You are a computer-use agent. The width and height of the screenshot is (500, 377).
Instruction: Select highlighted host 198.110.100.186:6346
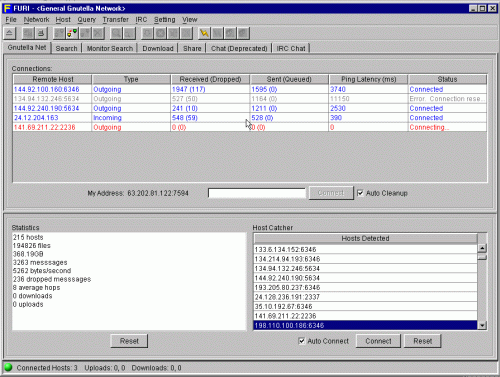pos(365,325)
